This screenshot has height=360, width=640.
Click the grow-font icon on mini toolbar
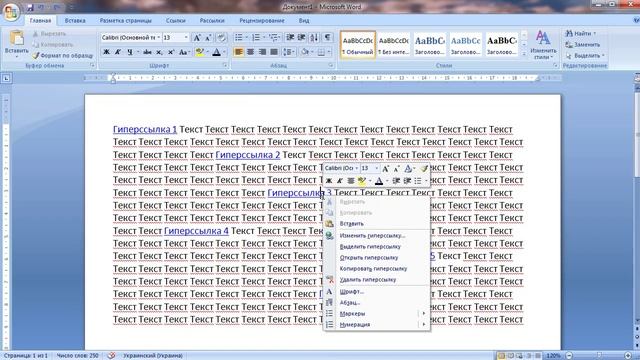[385, 169]
